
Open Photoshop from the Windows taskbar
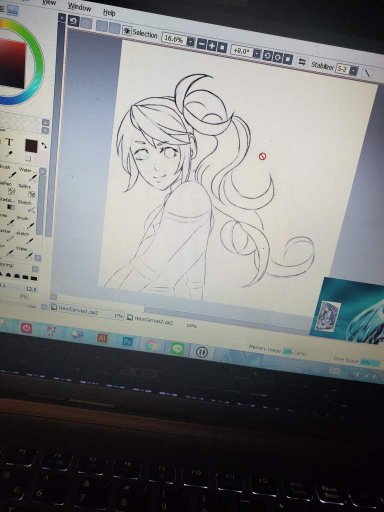click(127, 342)
